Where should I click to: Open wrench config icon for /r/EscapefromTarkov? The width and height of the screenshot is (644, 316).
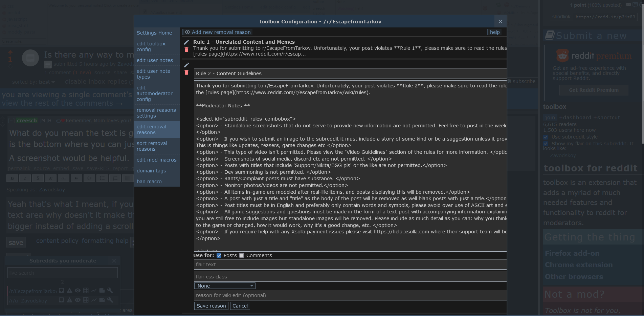[110, 291]
